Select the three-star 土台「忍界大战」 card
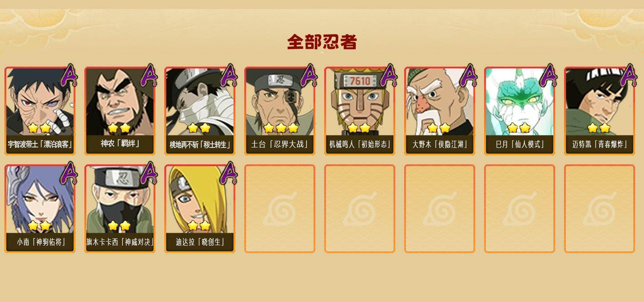The height and width of the screenshot is (302, 644). coord(280,111)
